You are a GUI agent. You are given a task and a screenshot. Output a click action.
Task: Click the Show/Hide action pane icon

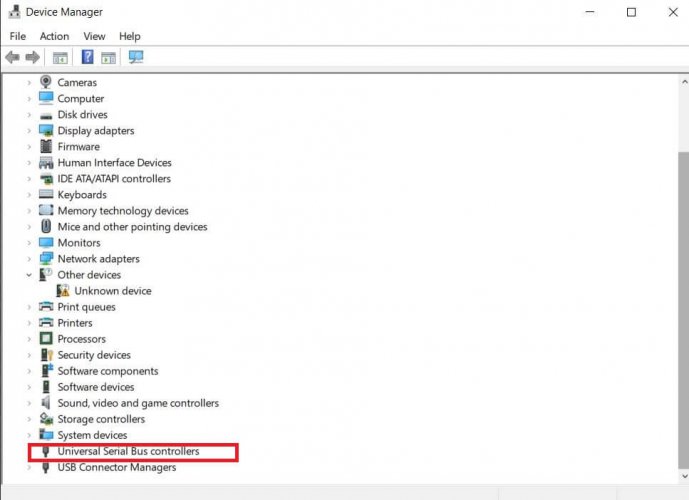click(x=108, y=58)
